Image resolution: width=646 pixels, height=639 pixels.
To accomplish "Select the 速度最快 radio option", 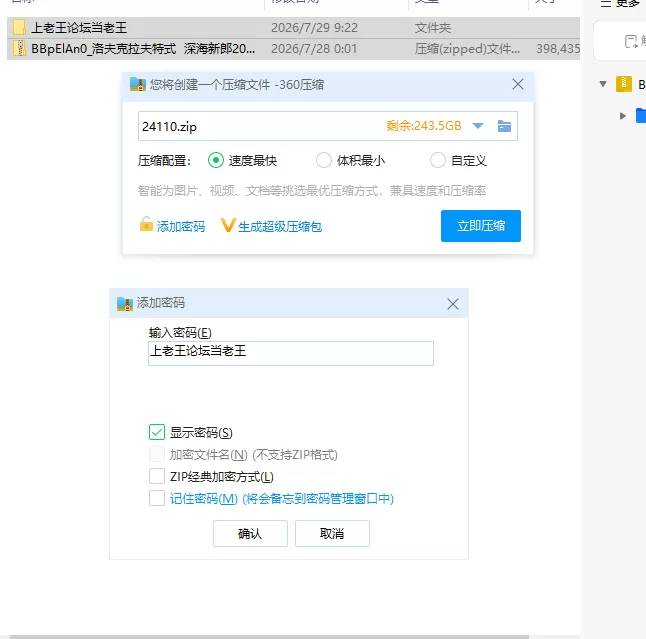I will pyautogui.click(x=216, y=160).
